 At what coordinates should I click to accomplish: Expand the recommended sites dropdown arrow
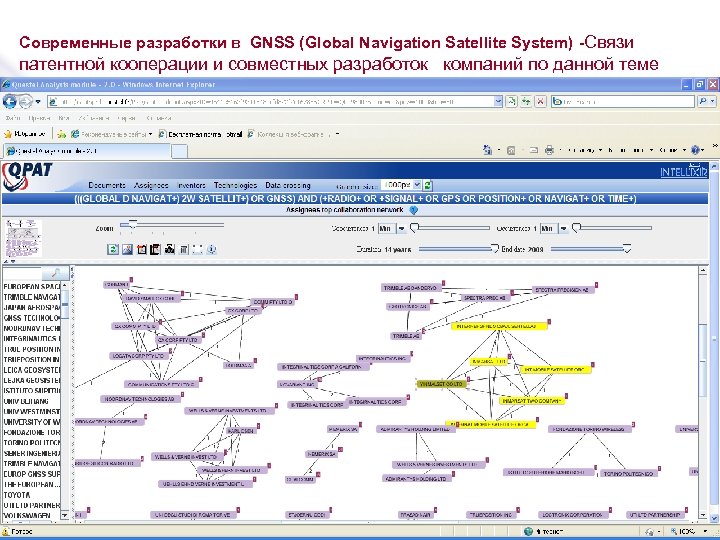(x=150, y=134)
